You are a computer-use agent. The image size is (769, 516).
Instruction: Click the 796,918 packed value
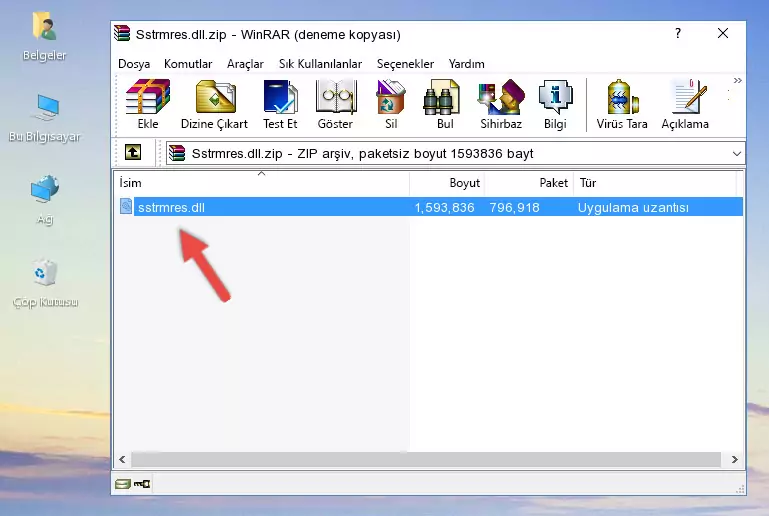pyautogui.click(x=514, y=207)
